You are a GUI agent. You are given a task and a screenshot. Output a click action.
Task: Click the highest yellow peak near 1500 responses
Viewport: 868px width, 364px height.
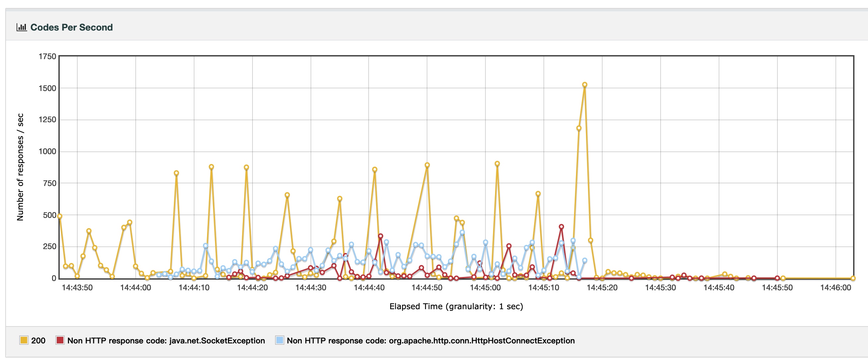585,85
